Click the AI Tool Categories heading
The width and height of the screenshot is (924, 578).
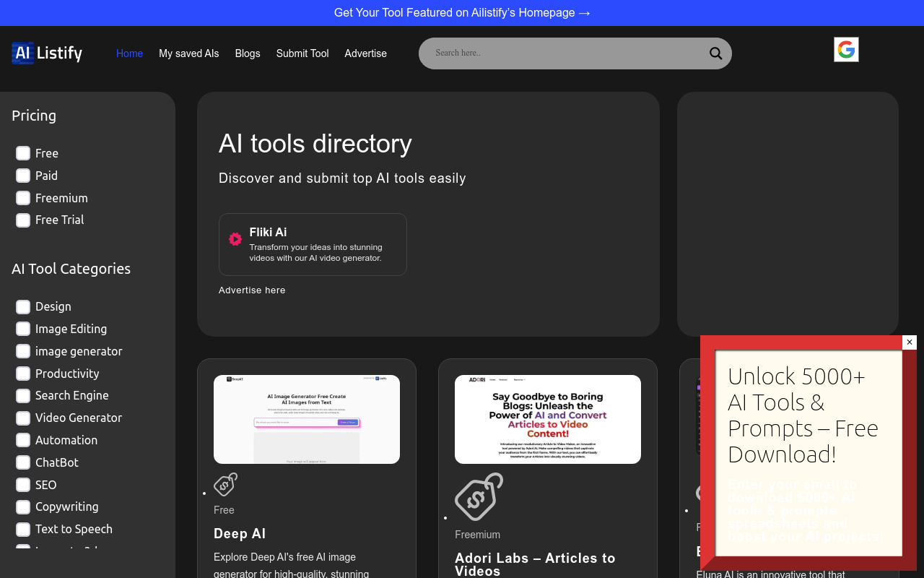(71, 269)
